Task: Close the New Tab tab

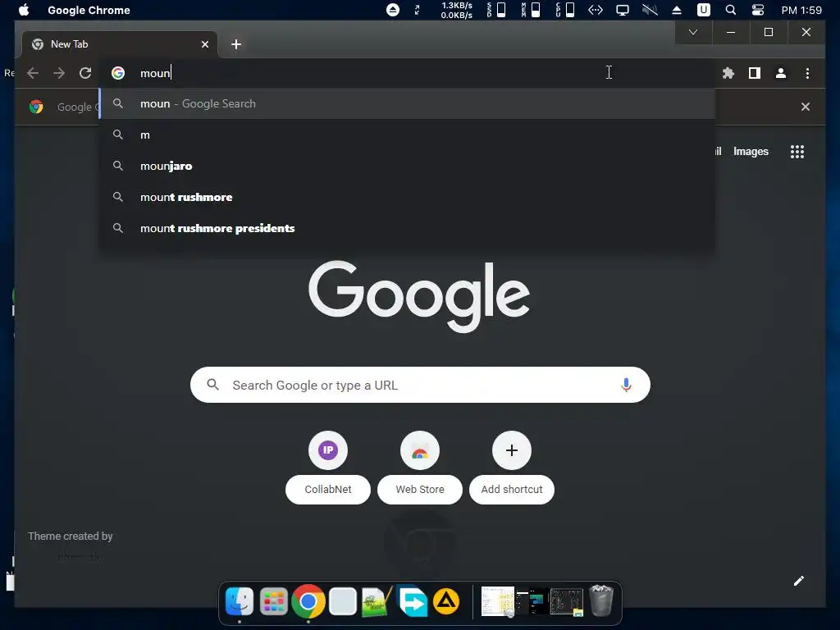Action: coord(204,44)
